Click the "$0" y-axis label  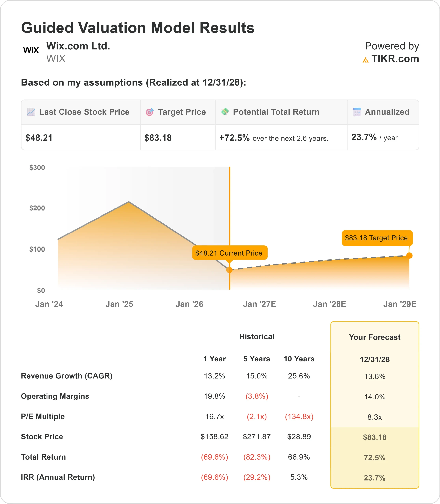(41, 291)
